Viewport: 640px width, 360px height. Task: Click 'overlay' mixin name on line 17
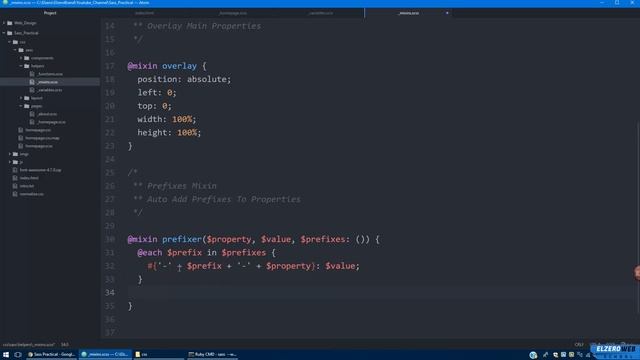coord(179,66)
